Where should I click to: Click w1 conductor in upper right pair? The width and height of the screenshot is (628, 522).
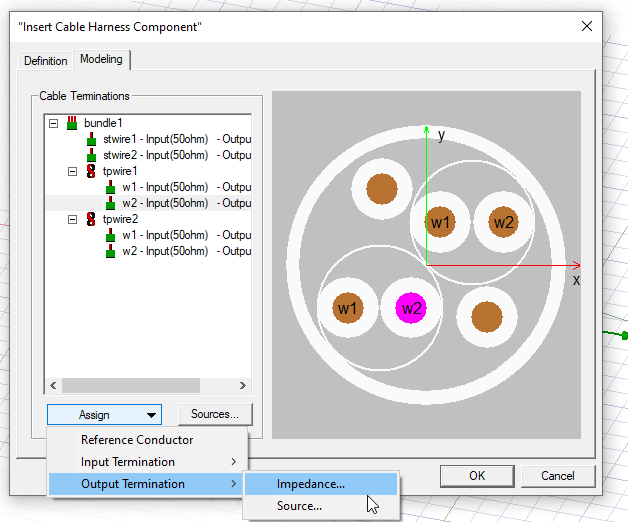[440, 222]
